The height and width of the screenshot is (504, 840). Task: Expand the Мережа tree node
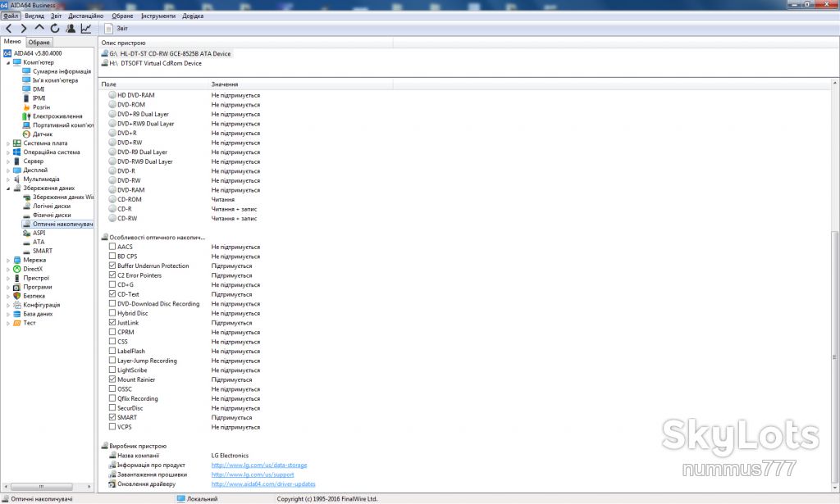(x=8, y=260)
